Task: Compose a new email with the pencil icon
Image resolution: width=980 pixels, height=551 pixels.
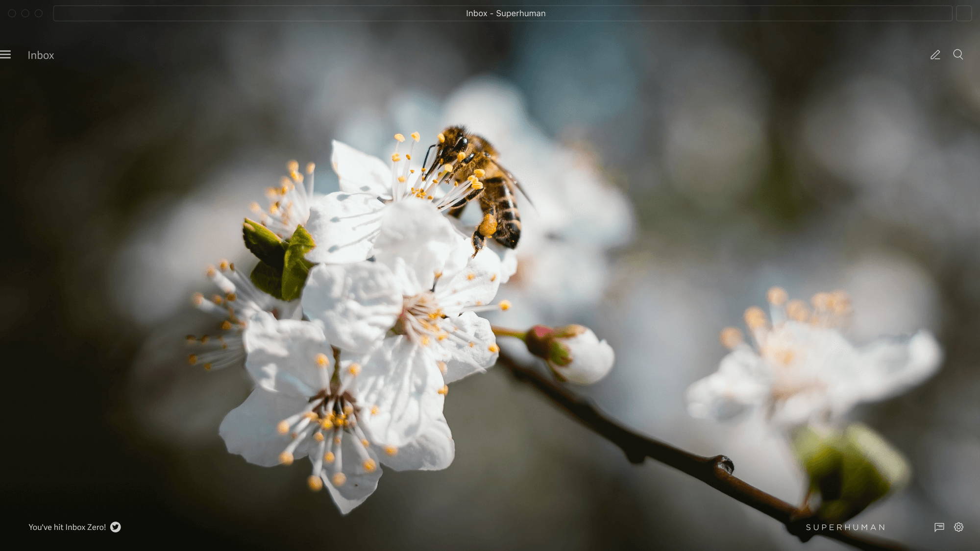Action: (x=935, y=54)
